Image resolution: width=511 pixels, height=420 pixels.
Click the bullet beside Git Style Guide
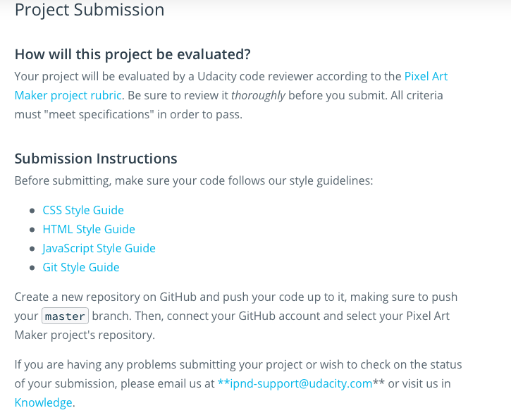[32, 268]
